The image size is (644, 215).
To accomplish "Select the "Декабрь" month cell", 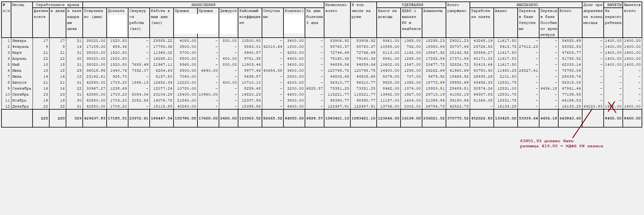I will point(20,106).
